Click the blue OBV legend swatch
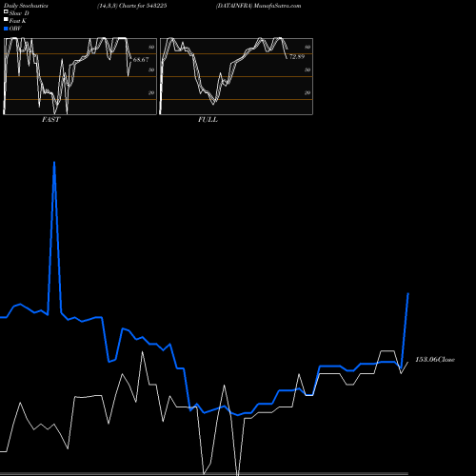 coord(6,29)
